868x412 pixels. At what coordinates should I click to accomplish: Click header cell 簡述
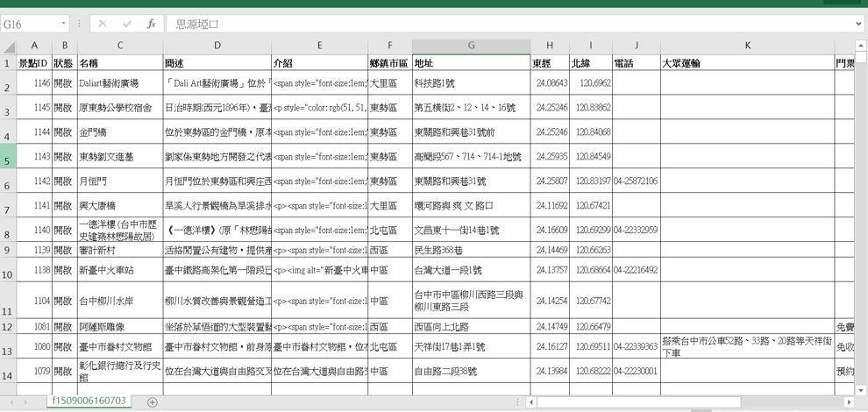click(217, 63)
